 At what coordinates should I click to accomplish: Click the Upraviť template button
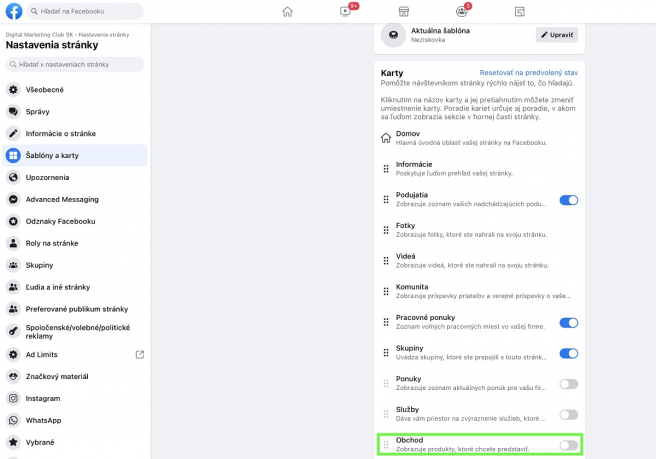(x=557, y=34)
